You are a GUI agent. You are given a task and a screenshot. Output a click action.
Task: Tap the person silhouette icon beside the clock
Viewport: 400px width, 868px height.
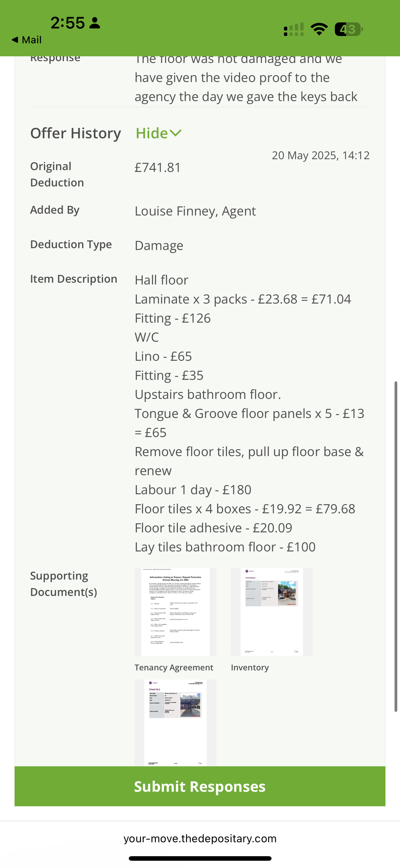[95, 23]
